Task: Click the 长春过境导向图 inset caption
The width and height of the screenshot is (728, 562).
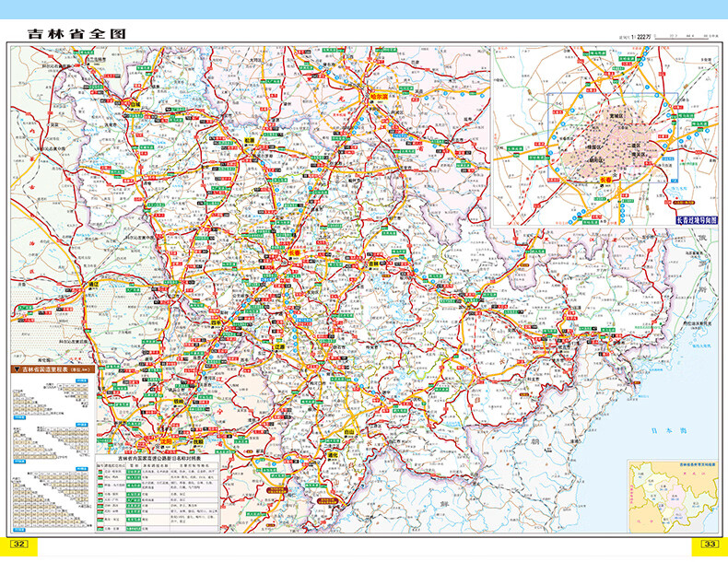Action: click(697, 221)
